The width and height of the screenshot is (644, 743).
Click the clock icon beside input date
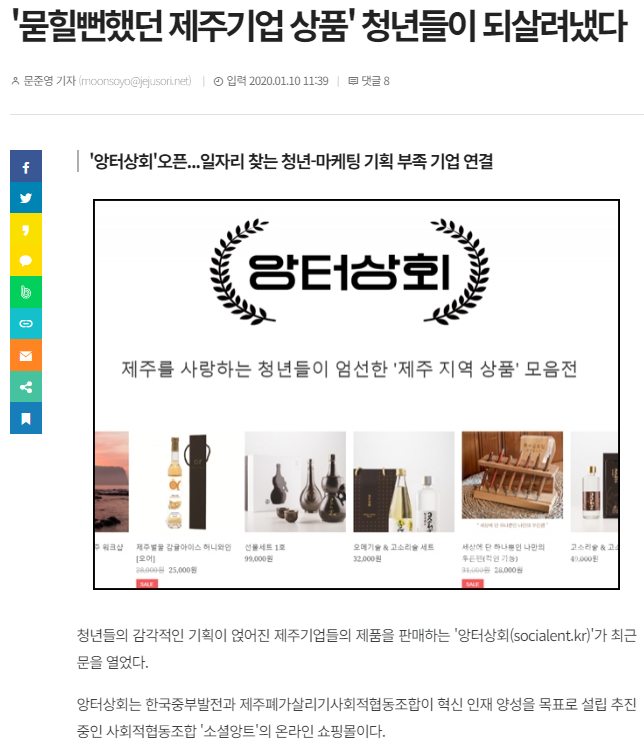pos(218,82)
